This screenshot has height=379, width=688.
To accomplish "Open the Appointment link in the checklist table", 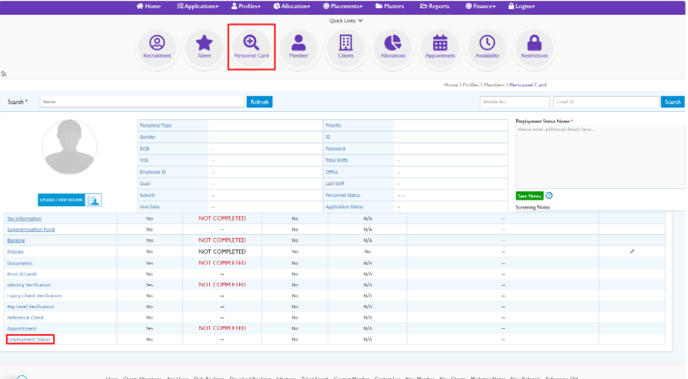I will pyautogui.click(x=22, y=329).
